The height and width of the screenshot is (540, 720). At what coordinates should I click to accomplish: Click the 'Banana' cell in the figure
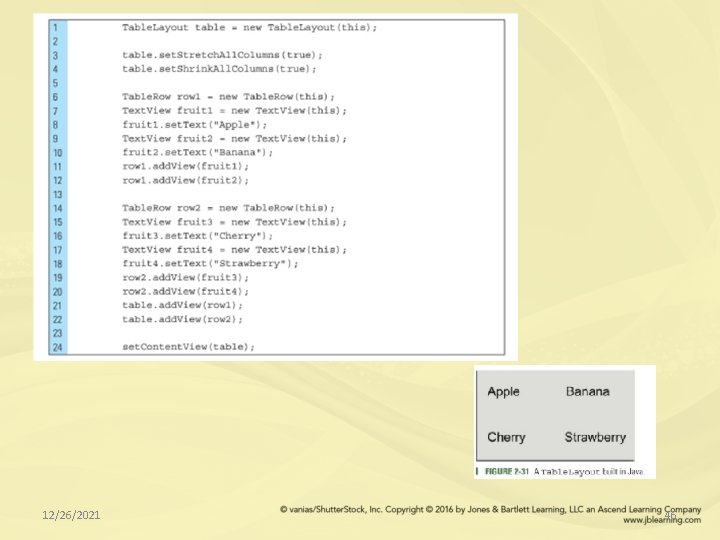coord(588,392)
